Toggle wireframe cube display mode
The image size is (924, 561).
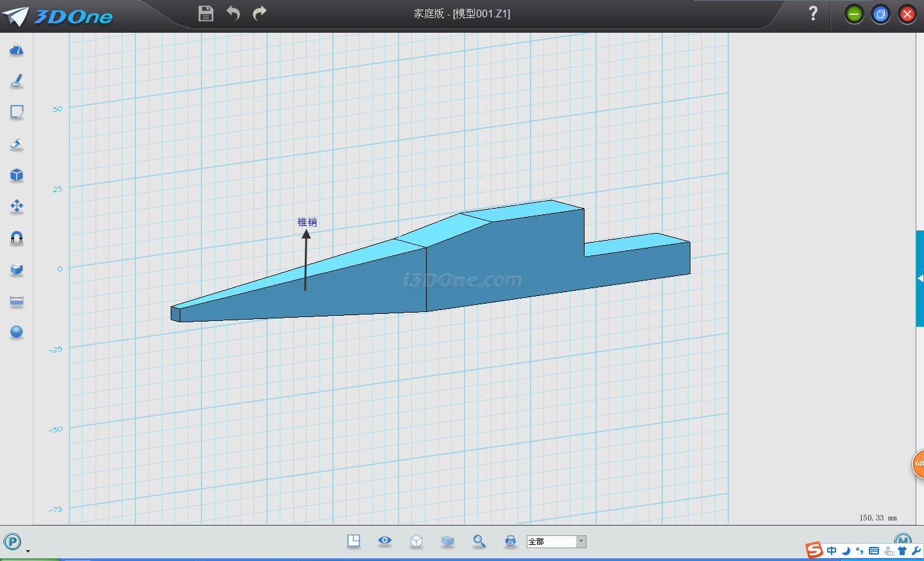click(416, 541)
